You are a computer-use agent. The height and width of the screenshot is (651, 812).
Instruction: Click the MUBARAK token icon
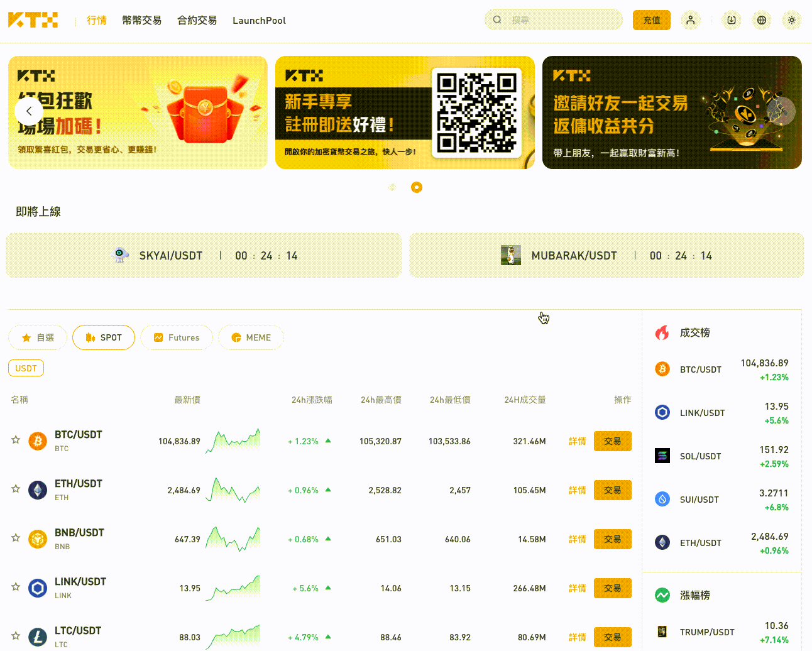point(511,255)
